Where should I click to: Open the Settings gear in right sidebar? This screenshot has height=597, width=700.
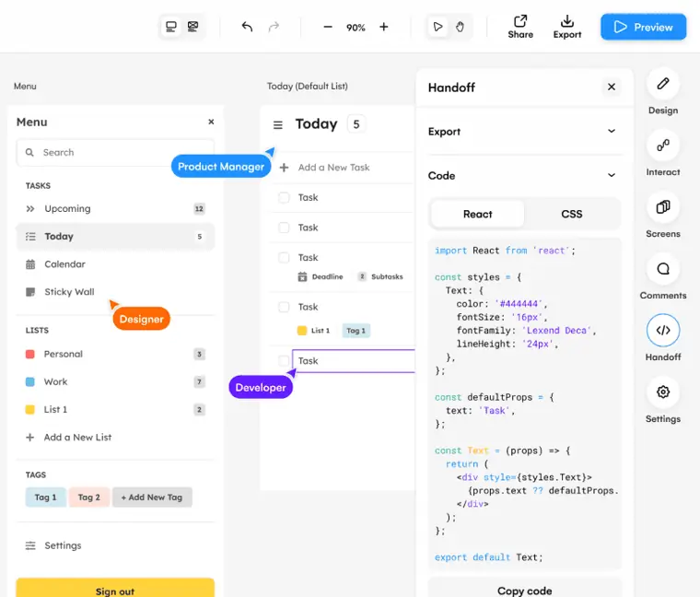point(663,392)
